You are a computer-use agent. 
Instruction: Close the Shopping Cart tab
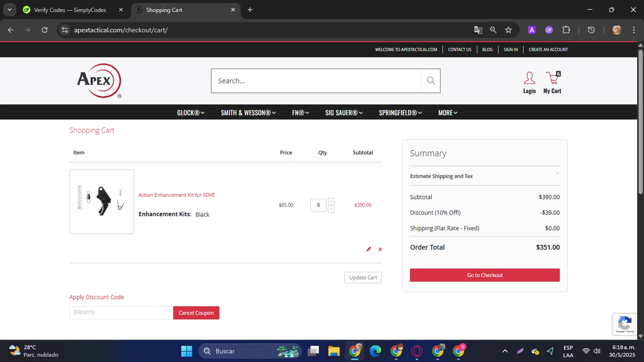click(233, 9)
